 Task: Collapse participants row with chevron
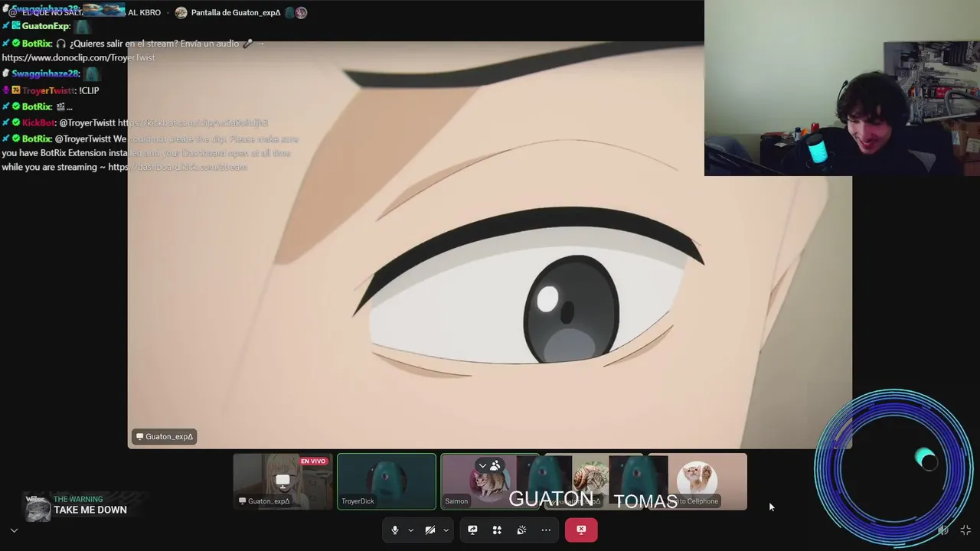482,465
